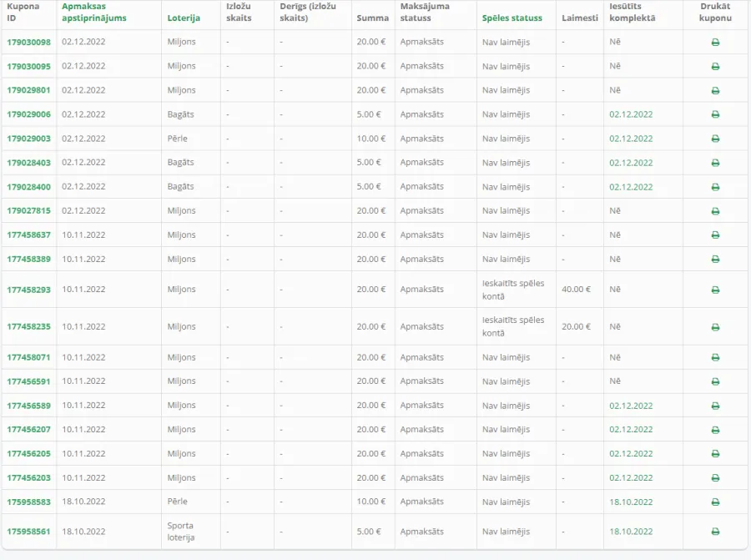Print coupon 177458637

point(715,235)
